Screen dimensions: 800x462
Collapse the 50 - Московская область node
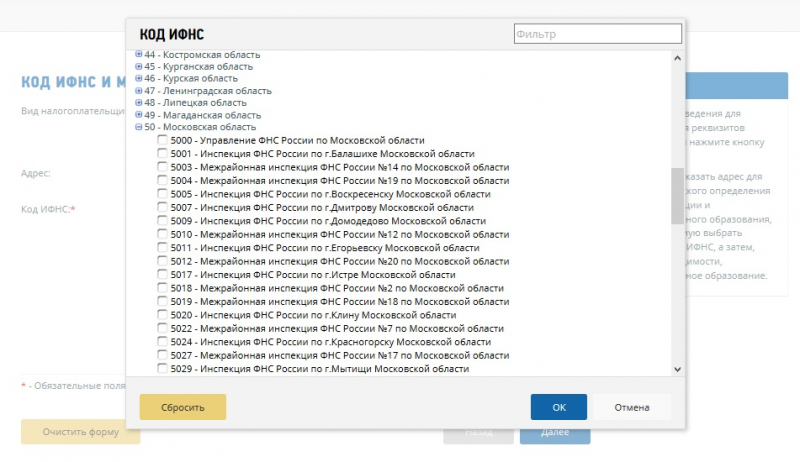click(138, 127)
